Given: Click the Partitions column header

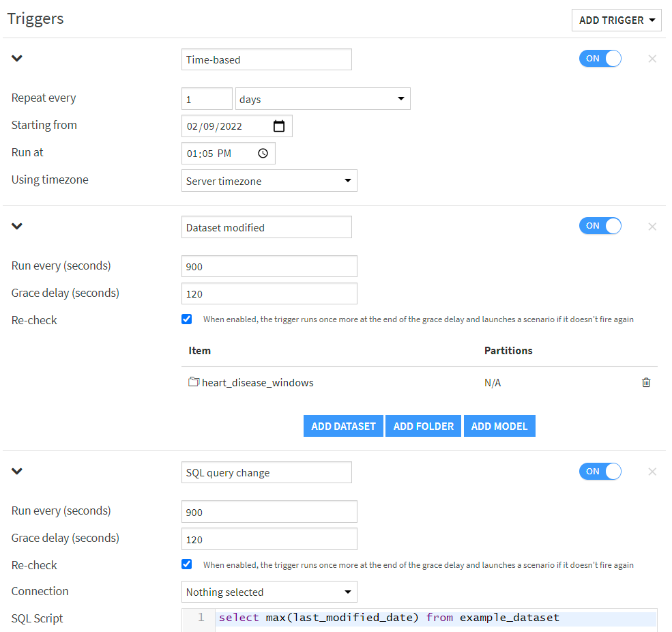Looking at the screenshot, I should [508, 351].
